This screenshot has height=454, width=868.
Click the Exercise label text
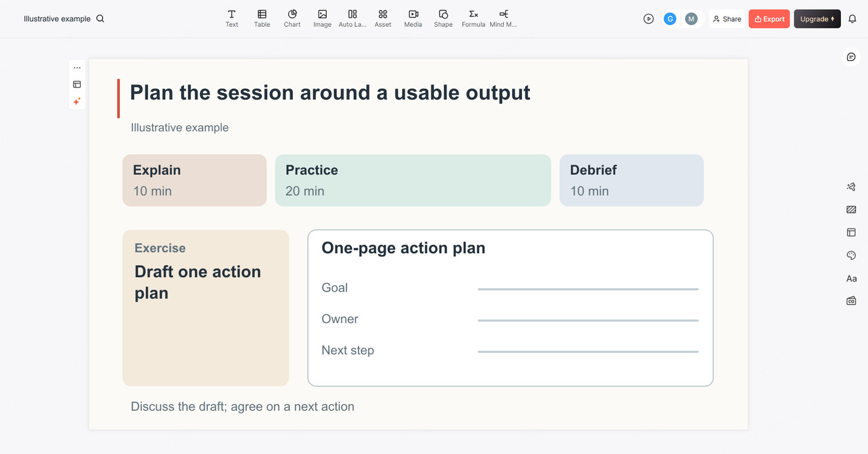click(160, 248)
